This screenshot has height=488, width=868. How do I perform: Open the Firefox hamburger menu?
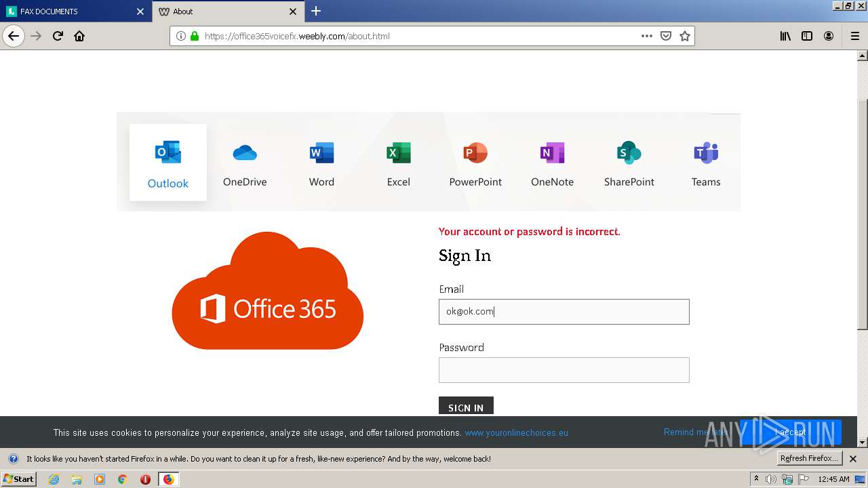pos(854,36)
